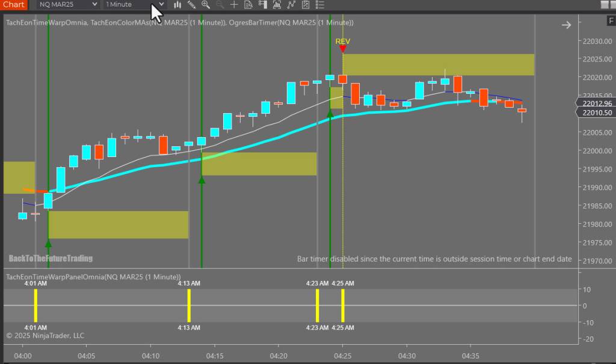Select the Chart tab

[x=14, y=5]
